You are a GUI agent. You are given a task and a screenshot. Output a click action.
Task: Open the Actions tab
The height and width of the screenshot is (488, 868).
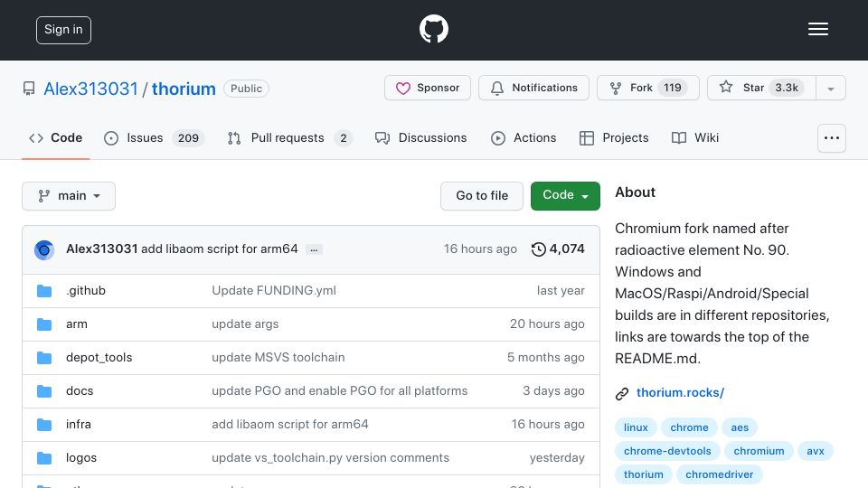pos(524,137)
